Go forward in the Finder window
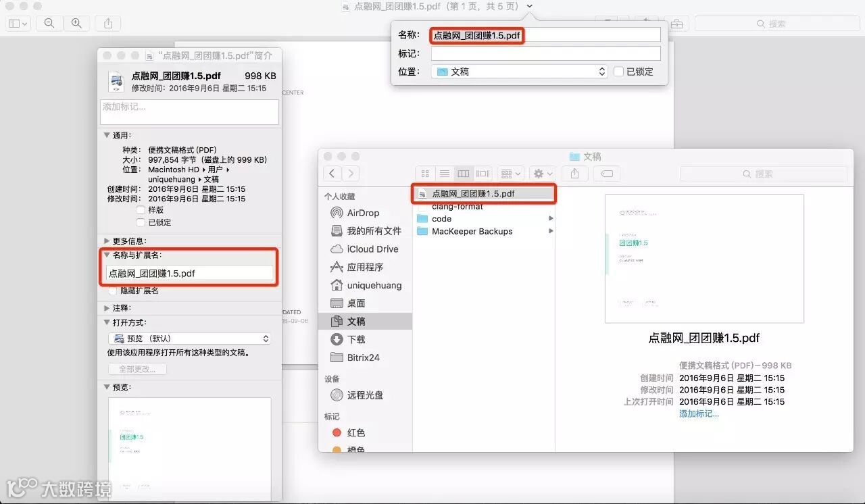The image size is (865, 504). click(350, 174)
